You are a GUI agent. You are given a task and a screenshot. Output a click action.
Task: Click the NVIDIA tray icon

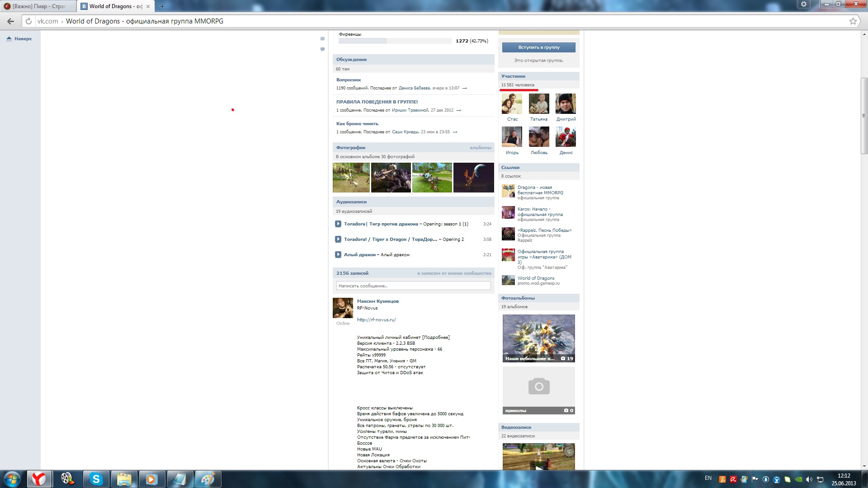[x=798, y=479]
